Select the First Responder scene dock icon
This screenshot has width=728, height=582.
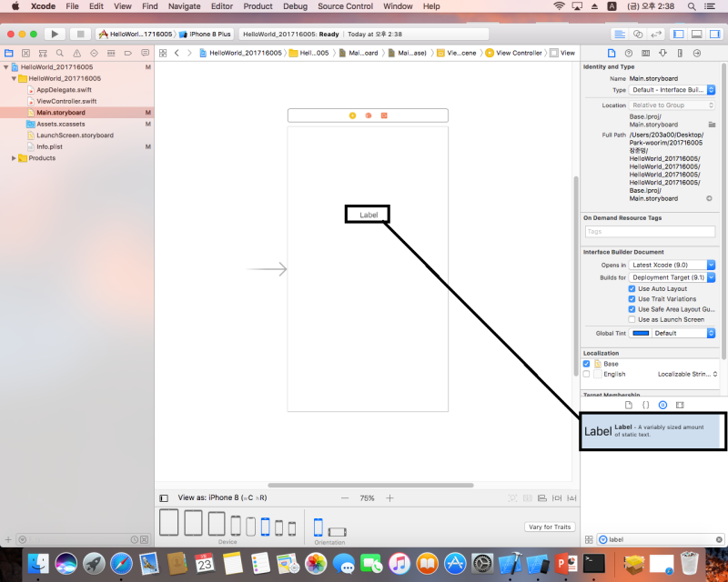coord(369,115)
